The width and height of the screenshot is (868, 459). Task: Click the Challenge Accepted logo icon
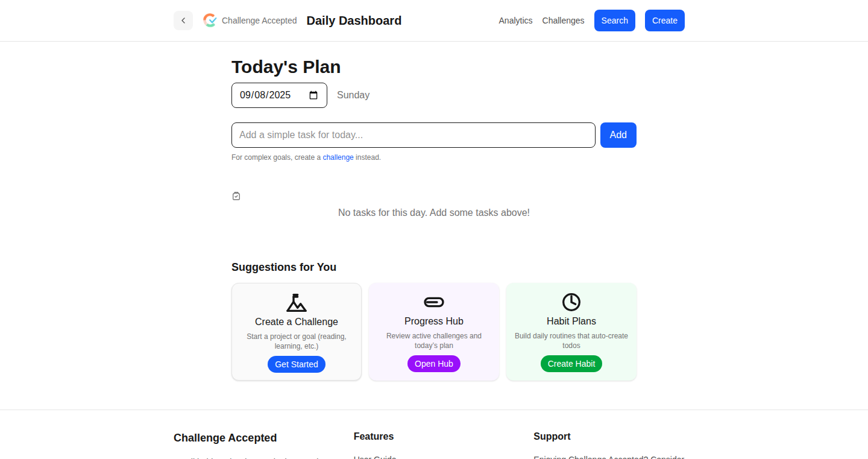[x=210, y=21]
